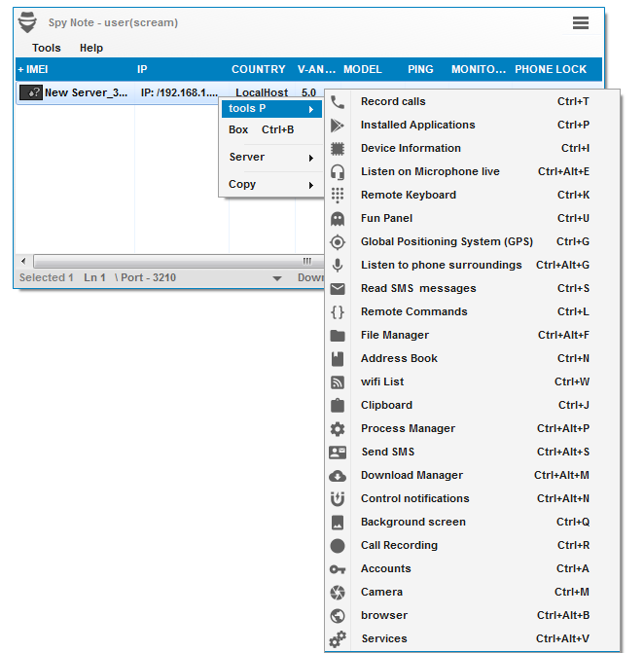Click the ghost icon for Fun Panel
The width and height of the screenshot is (644, 653).
338,218
